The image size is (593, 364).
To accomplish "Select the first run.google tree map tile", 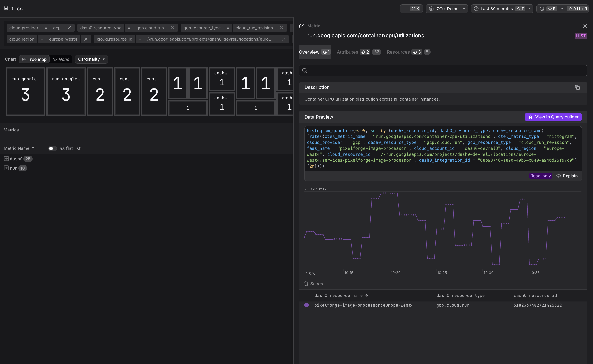I will (x=26, y=92).
